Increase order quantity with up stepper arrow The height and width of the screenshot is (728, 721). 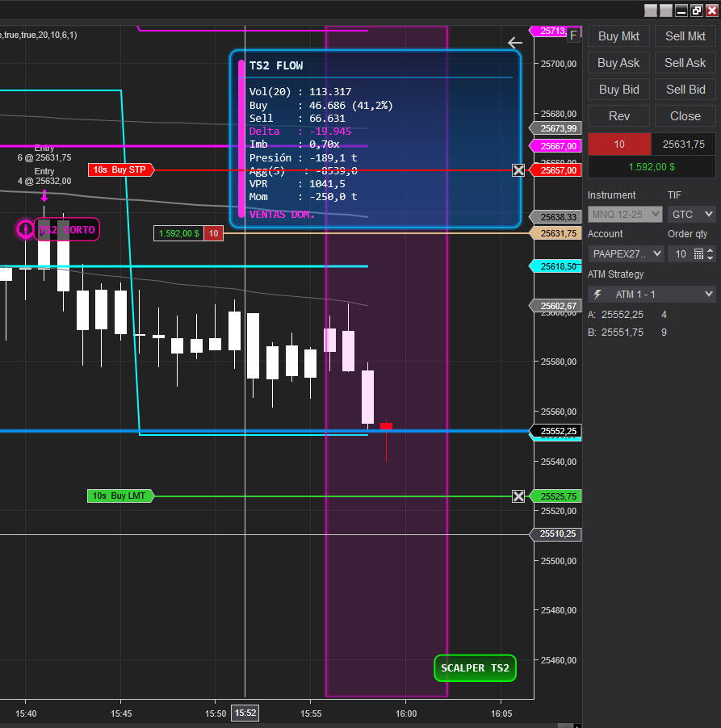click(711, 250)
